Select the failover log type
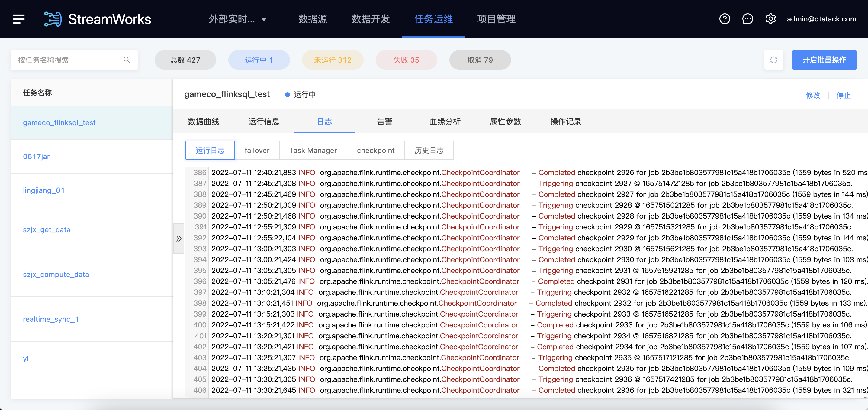Viewport: 868px width, 410px height. point(257,150)
